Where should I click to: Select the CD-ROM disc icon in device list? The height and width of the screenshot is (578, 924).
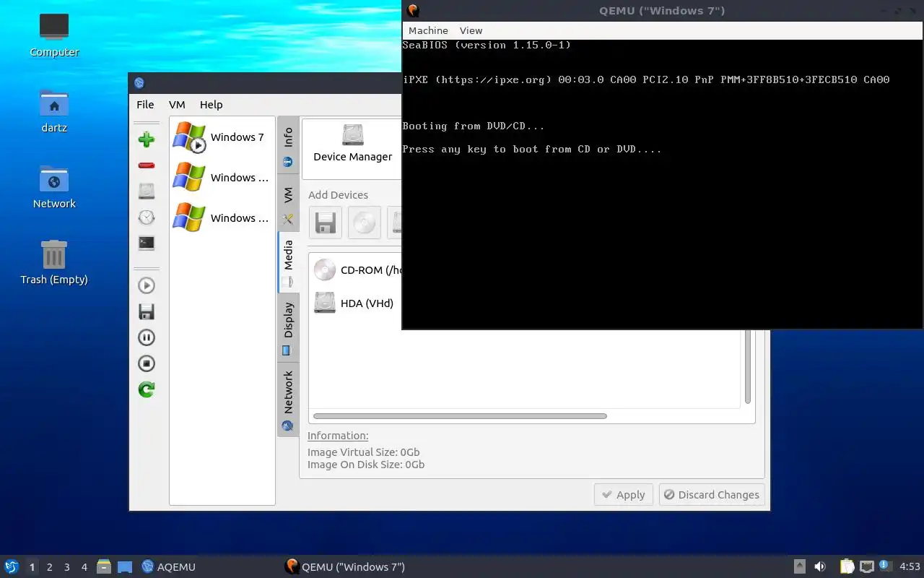pyautogui.click(x=325, y=270)
